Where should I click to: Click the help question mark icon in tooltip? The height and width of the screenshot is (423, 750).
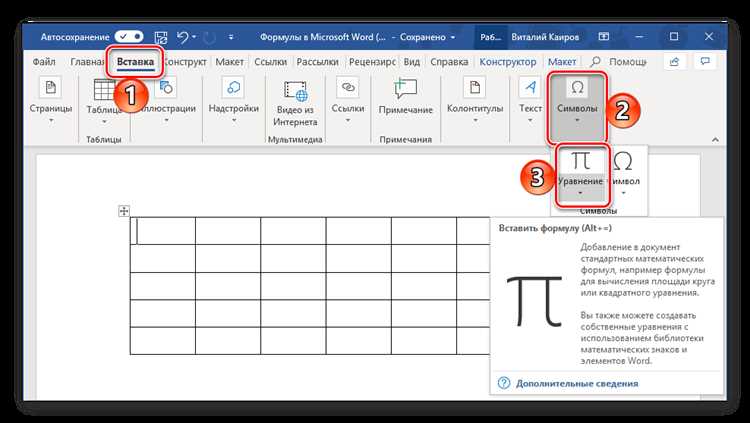[x=504, y=383]
